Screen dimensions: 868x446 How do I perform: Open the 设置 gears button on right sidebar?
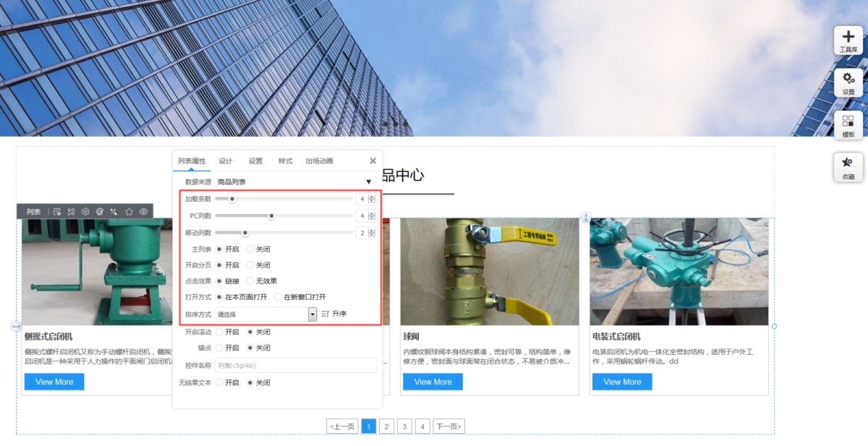(848, 83)
